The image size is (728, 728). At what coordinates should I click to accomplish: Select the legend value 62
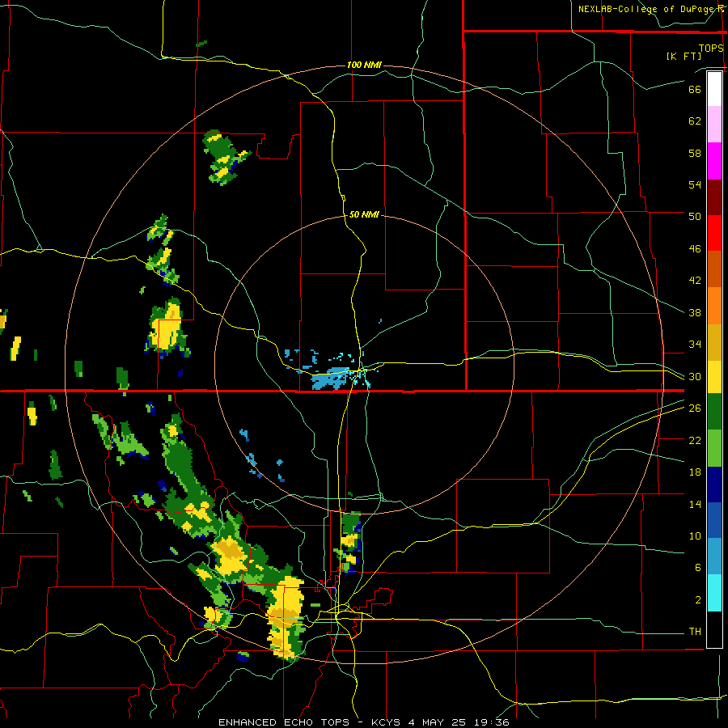(695, 121)
